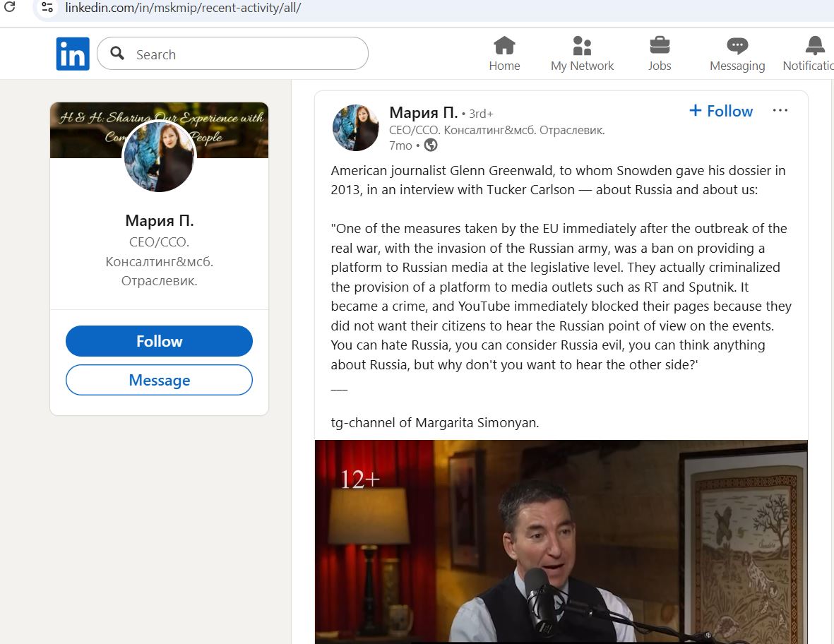Click text 'tg-channel of Margarita Simonyan.'
The width and height of the screenshot is (834, 644).
pyautogui.click(x=435, y=423)
